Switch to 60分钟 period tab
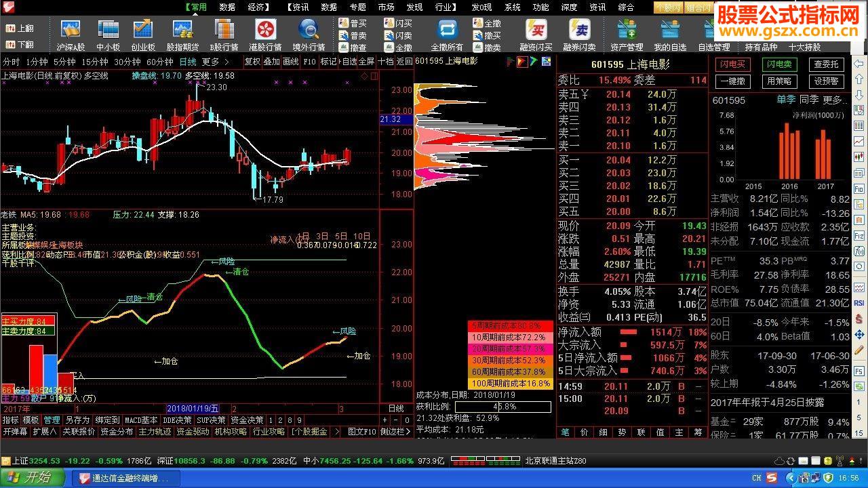This screenshot has height=488, width=868. pyautogui.click(x=160, y=62)
